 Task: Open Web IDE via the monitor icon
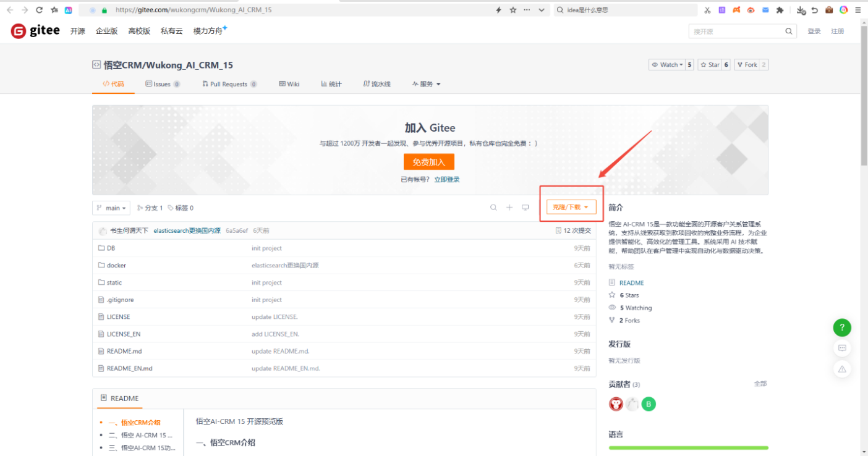(x=525, y=207)
